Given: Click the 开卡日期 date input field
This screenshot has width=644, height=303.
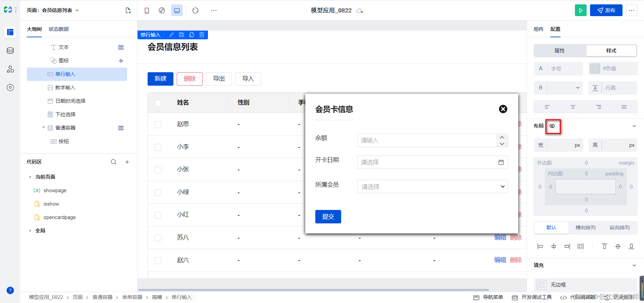Looking at the screenshot, I should [432, 162].
